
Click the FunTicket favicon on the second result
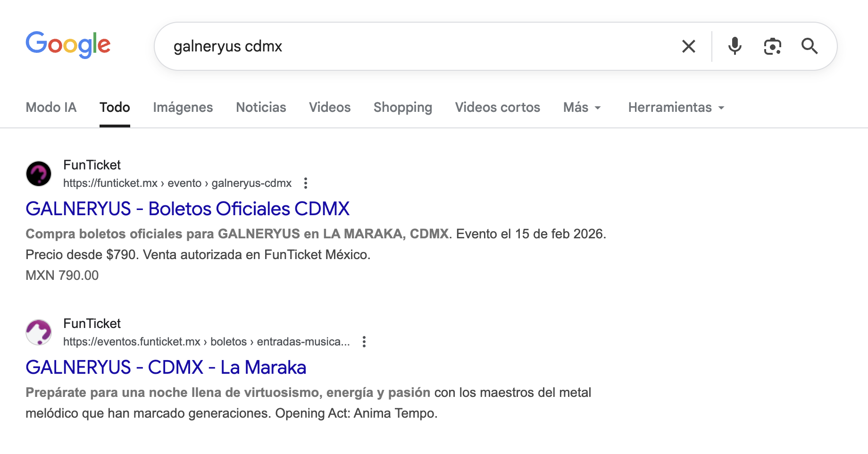[39, 332]
